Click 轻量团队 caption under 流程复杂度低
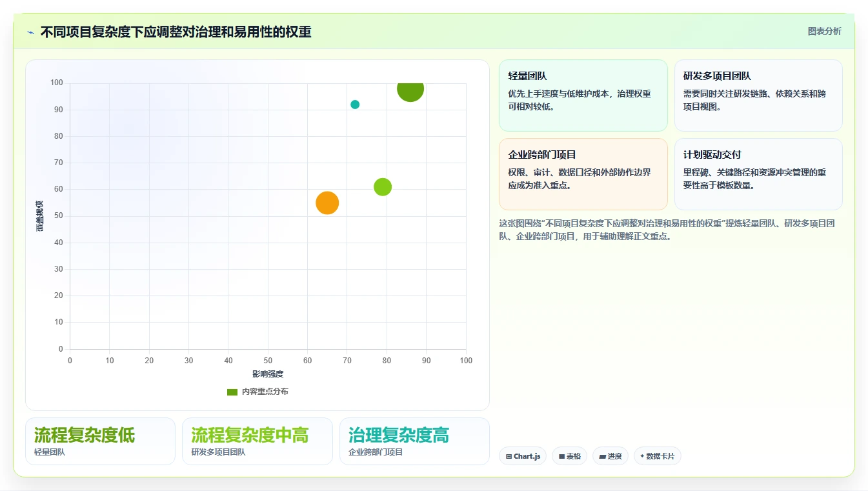Viewport: 868px width, 491px height. pos(50,452)
